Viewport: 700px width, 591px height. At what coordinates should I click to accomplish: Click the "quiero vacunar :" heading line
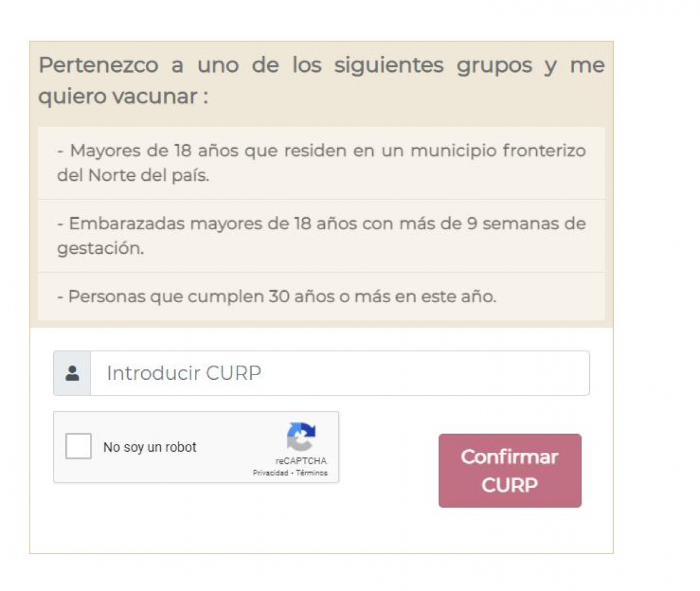123,96
